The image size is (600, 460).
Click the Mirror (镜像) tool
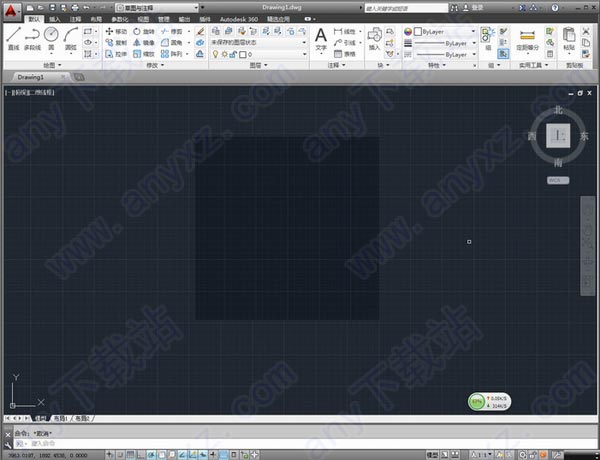click(x=144, y=42)
